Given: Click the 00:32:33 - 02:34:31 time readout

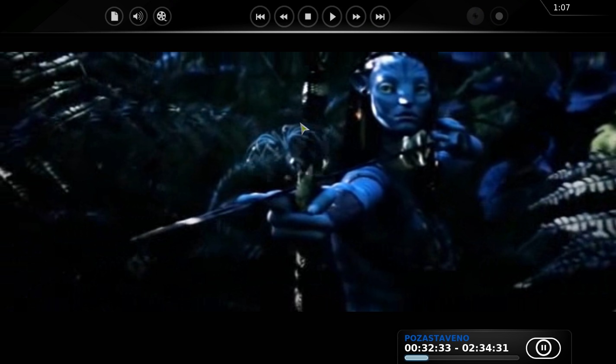Looking at the screenshot, I should click(x=456, y=348).
